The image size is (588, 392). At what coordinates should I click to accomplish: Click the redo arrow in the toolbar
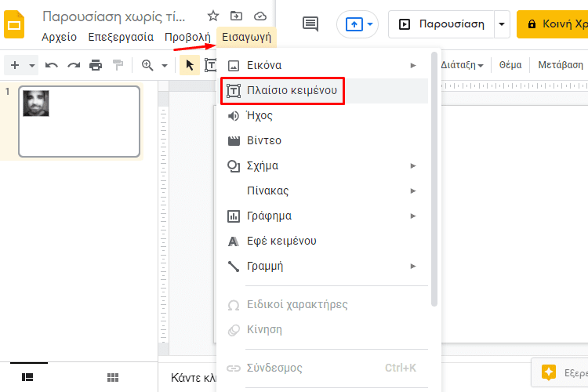pyautogui.click(x=74, y=65)
